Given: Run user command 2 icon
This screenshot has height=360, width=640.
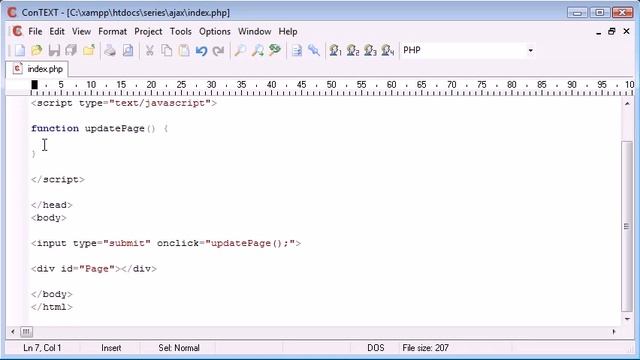Looking at the screenshot, I should 353,51.
